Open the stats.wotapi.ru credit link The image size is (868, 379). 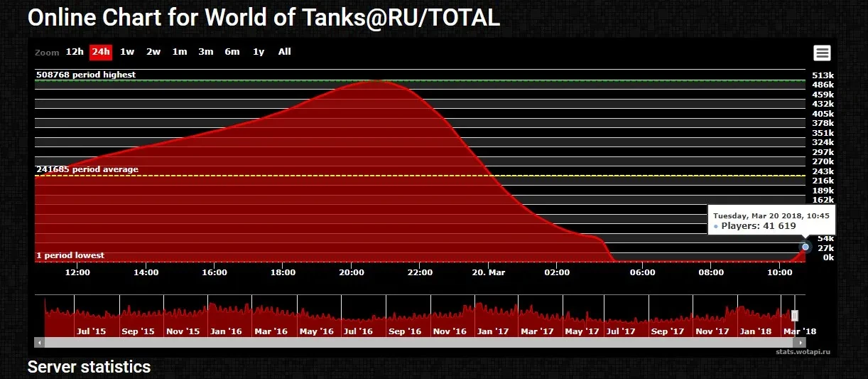803,351
